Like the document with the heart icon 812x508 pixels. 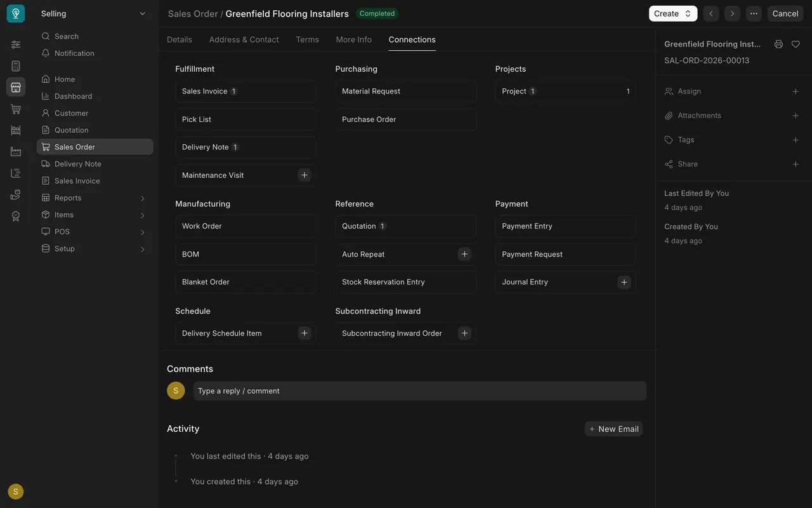point(796,44)
